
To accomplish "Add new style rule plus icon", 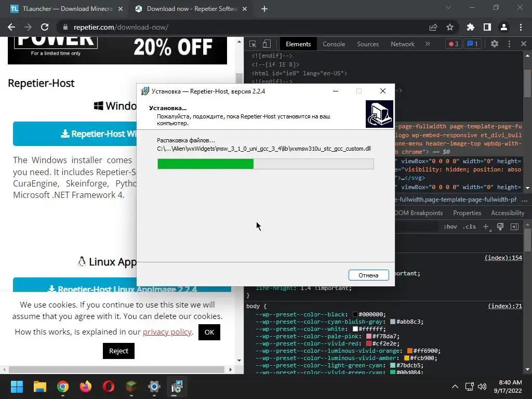I will point(486,227).
